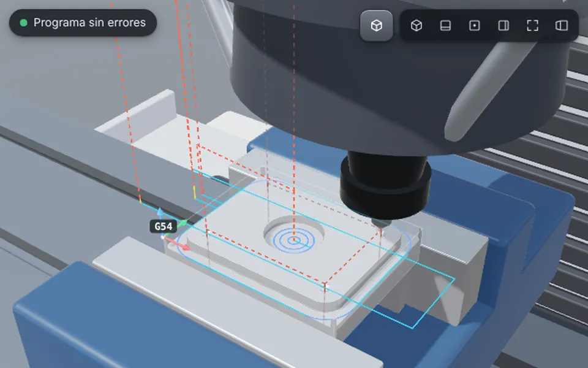Click the green status dot indicator
This screenshot has height=368, width=588.
(x=23, y=23)
